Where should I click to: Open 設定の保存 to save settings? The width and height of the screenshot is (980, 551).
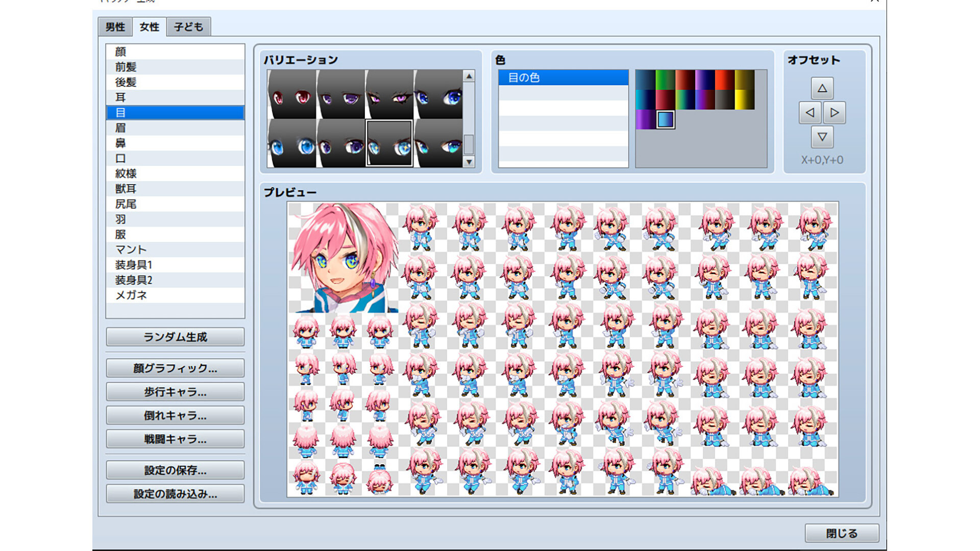(175, 470)
